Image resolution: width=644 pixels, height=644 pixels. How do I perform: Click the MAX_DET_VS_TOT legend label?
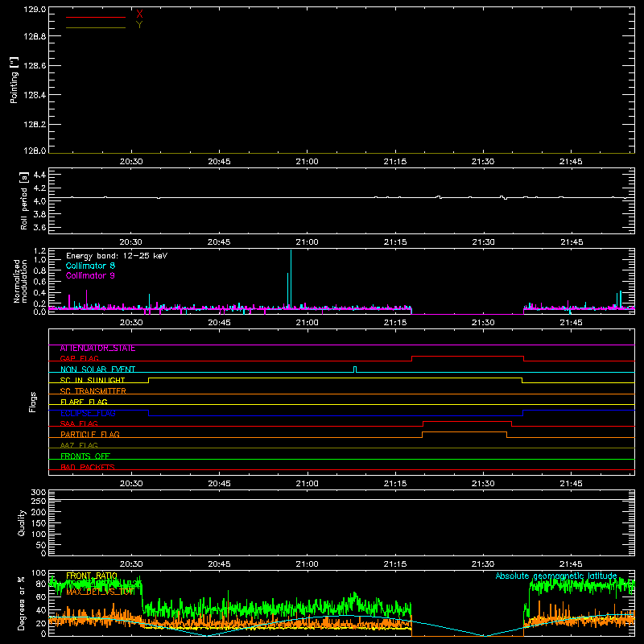pos(100,592)
